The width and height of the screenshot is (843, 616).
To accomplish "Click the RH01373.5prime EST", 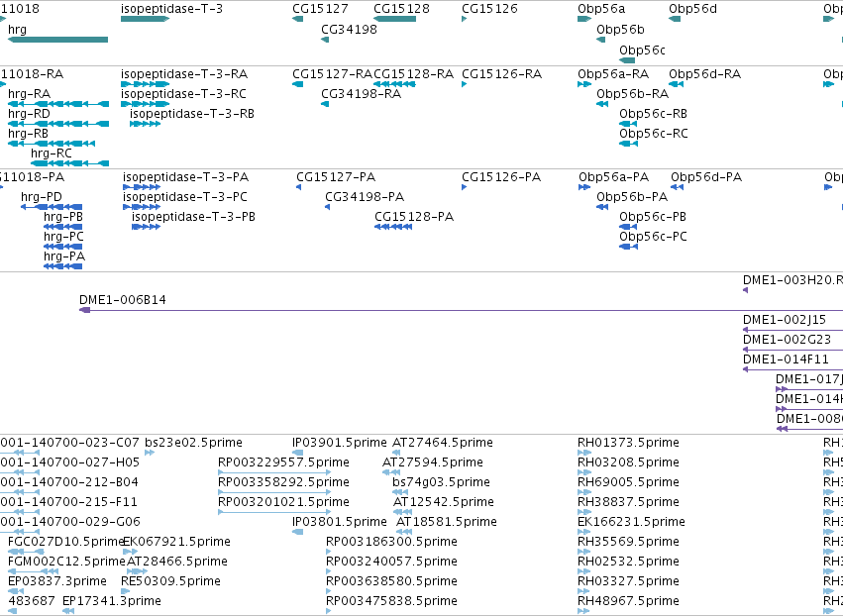I will click(584, 453).
